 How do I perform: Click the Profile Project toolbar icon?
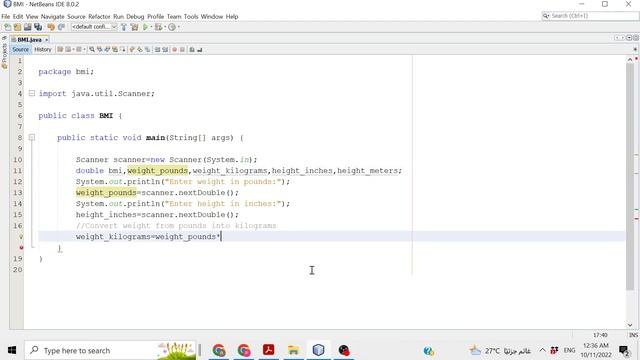click(172, 27)
